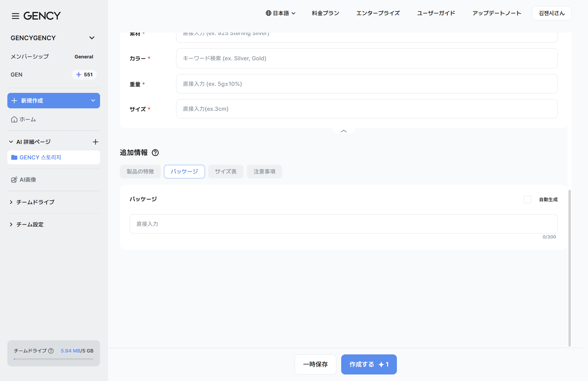Screen dimensions: 588x381
Task: Focus the カラー keyword search field
Action: pyautogui.click(x=367, y=58)
